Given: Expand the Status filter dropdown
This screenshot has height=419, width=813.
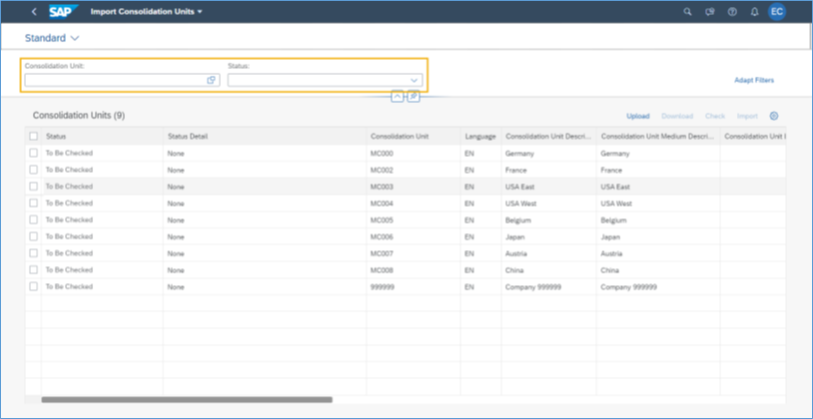Looking at the screenshot, I should click(x=414, y=80).
